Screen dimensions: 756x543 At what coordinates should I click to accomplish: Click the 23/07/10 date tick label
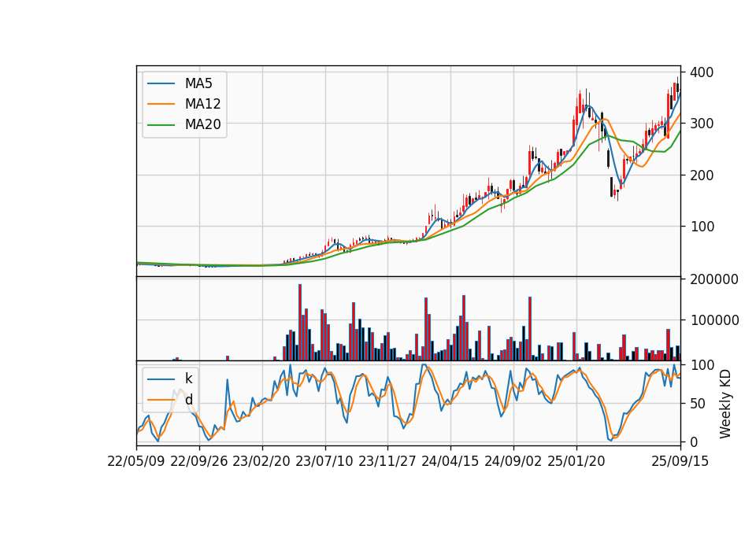[325, 461]
